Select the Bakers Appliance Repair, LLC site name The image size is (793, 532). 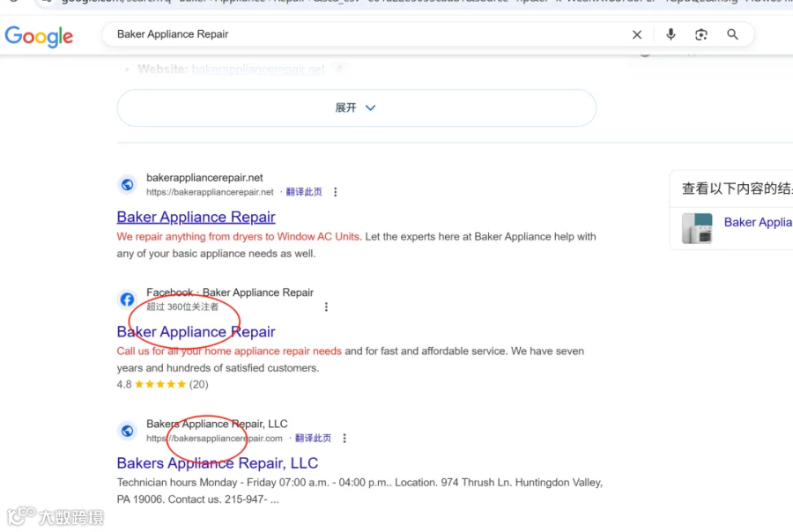coord(217,424)
